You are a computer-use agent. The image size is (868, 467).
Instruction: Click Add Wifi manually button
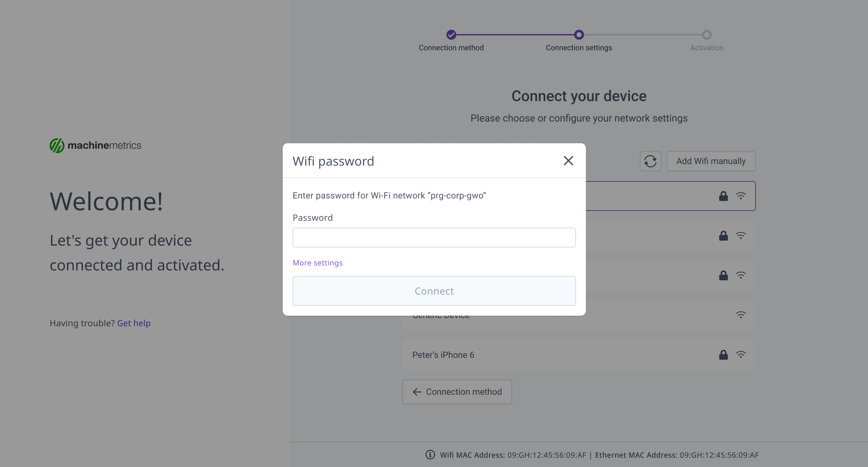pyautogui.click(x=711, y=161)
